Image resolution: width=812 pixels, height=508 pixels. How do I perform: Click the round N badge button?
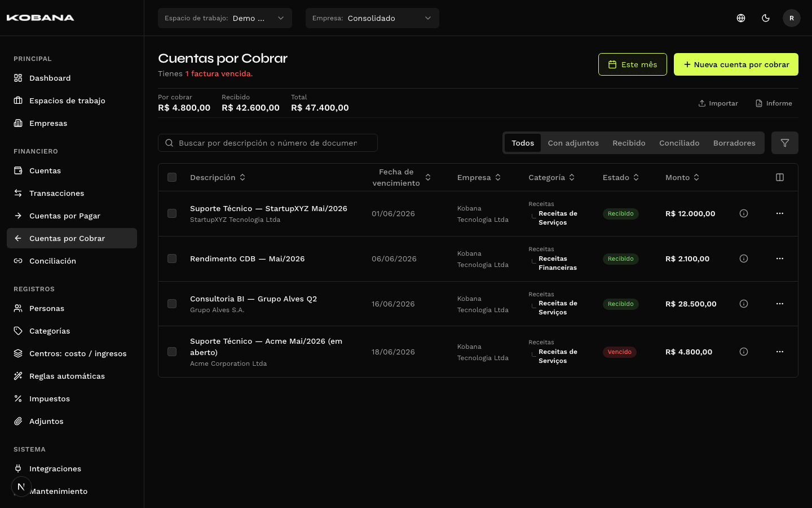21,487
